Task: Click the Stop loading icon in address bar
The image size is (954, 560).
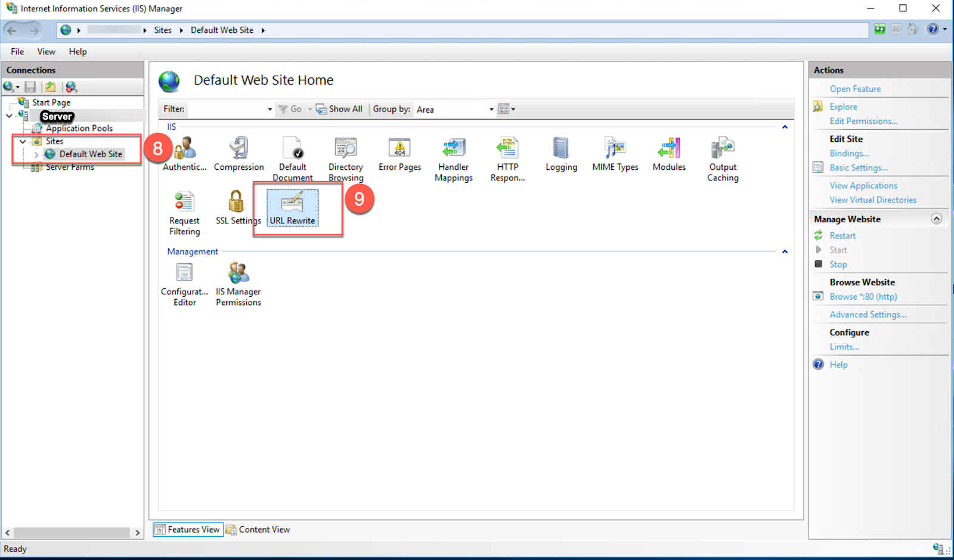Action: pos(896,29)
